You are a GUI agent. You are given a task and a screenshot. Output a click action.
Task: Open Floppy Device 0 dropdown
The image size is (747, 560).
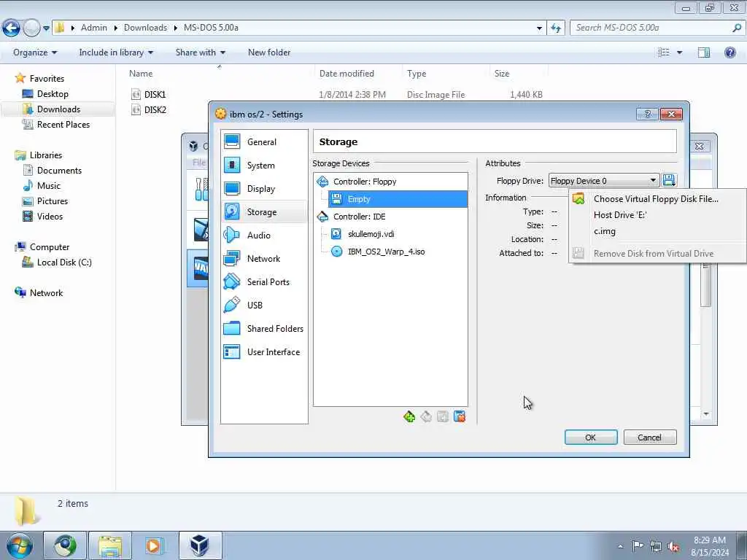tap(603, 181)
